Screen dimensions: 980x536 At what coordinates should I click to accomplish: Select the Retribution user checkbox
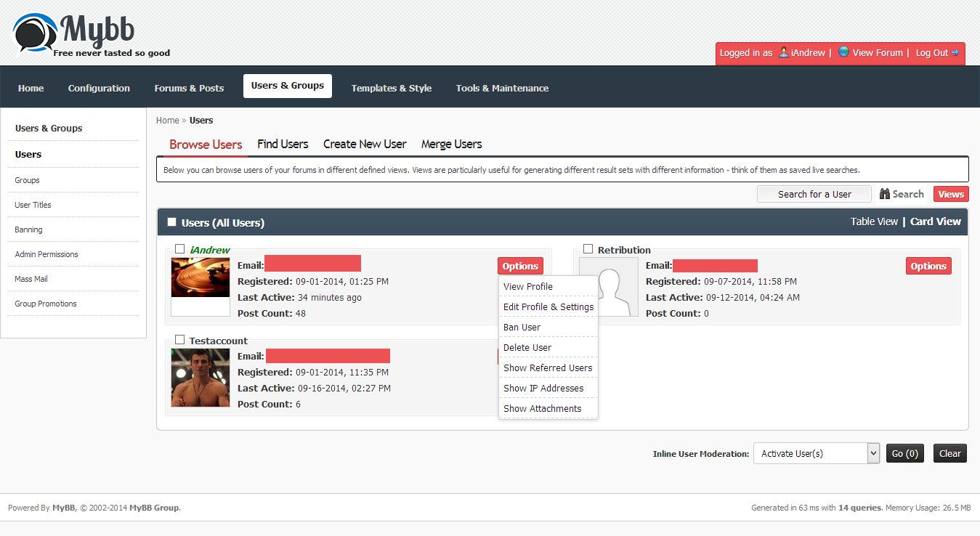(588, 249)
